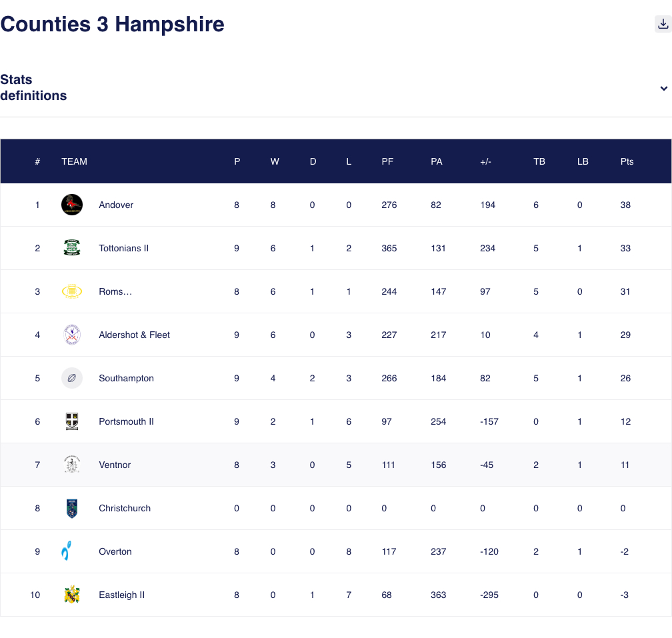Click the Southampton team badge
Screen dimensions: 672x638
tap(72, 378)
